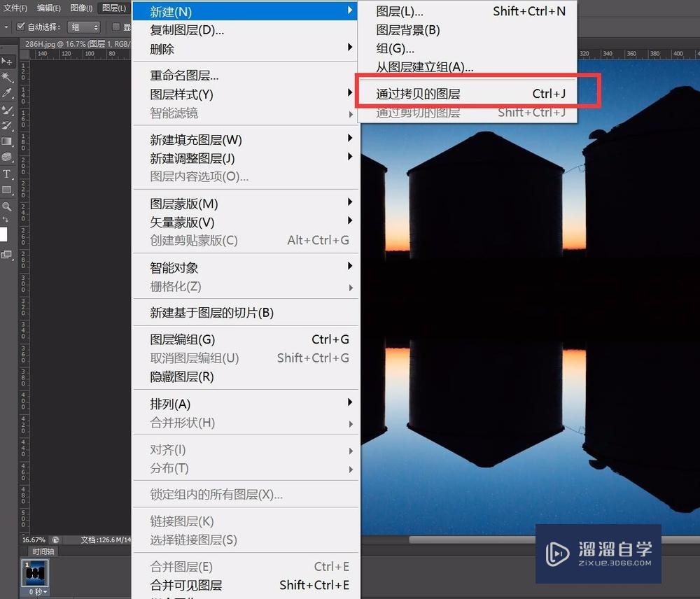The height and width of the screenshot is (599, 700).
Task: Choose 图层(L)... in the 新建 submenu
Action: coord(469,11)
